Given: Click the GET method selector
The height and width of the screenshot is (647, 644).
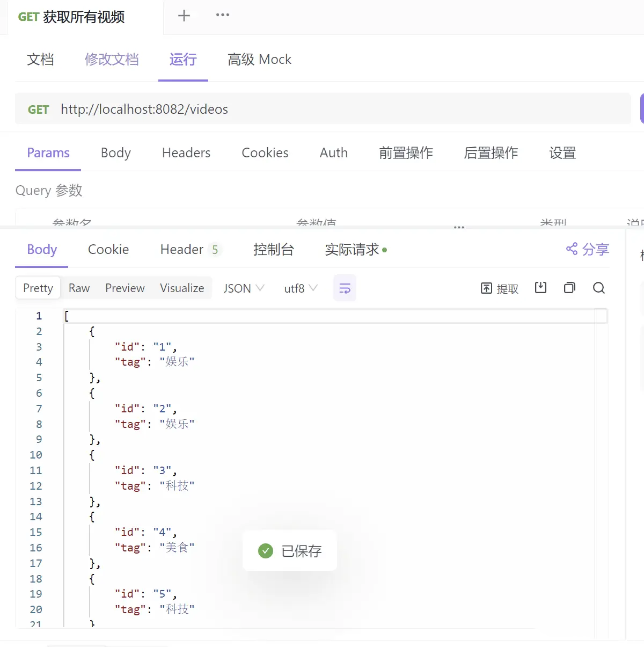Looking at the screenshot, I should [x=38, y=110].
